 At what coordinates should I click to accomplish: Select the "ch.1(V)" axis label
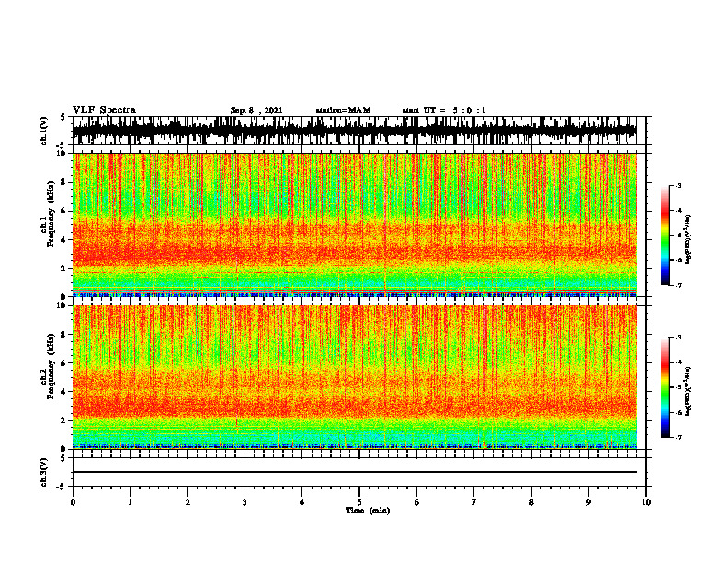(44, 131)
